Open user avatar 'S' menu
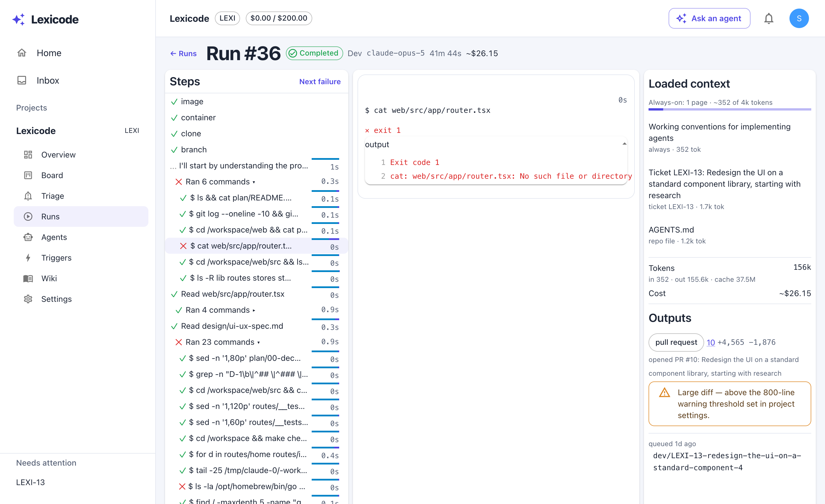Viewport: 825px width, 504px height. coord(799,18)
